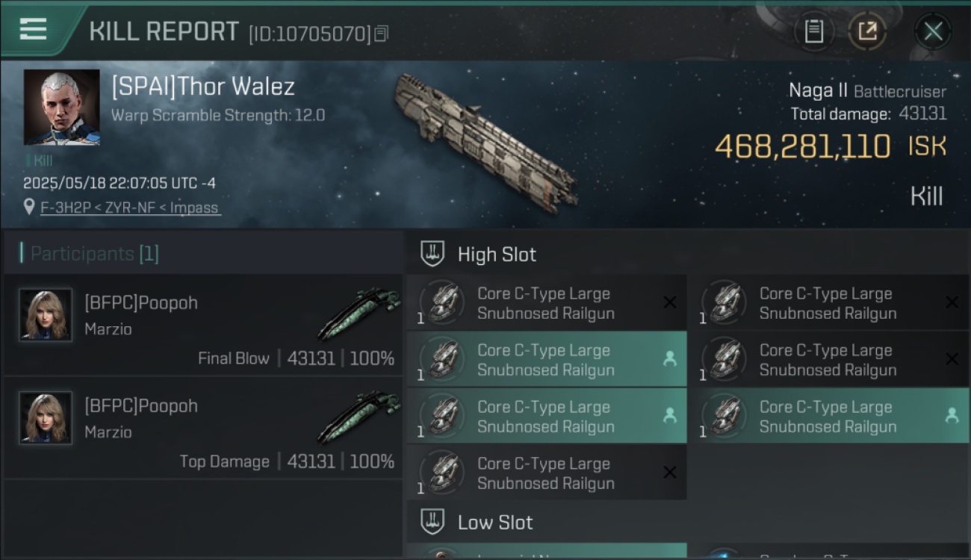Viewport: 971px width, 560px height.
Task: Open the hamburger menu at top left
Action: click(33, 29)
